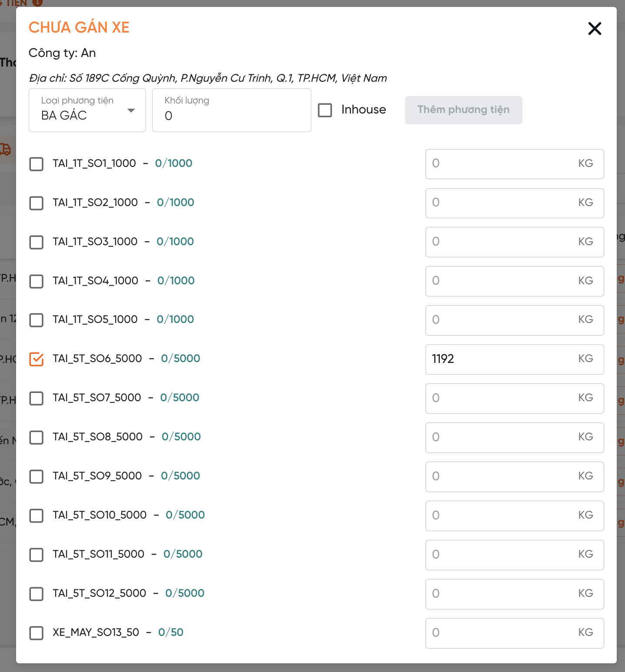Screen dimensions: 625x672
Task: Uncheck the TAI_5T_SO6_5000 checkbox
Action: (37, 359)
